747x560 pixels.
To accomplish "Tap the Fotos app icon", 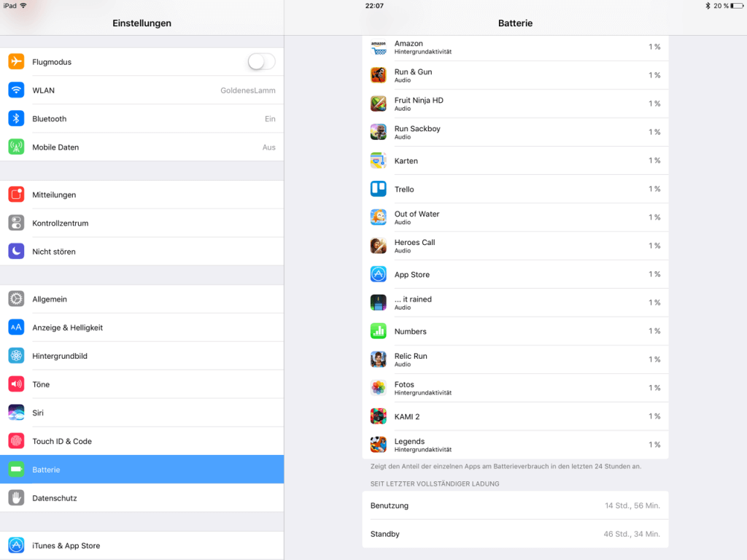I will 378,388.
